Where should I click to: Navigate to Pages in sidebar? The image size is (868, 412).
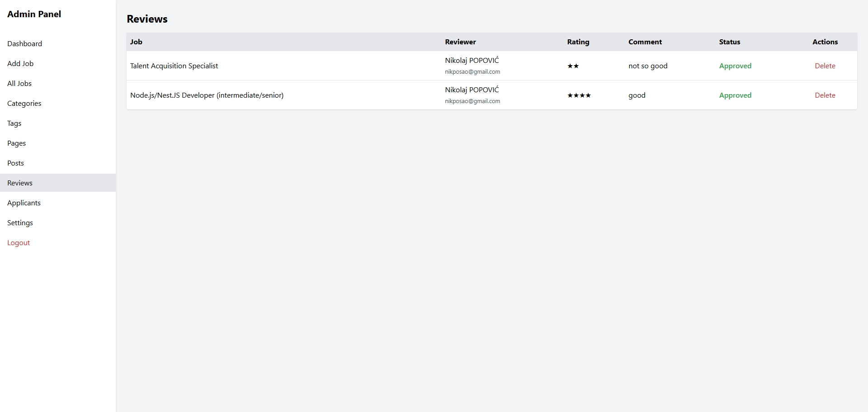(x=16, y=143)
